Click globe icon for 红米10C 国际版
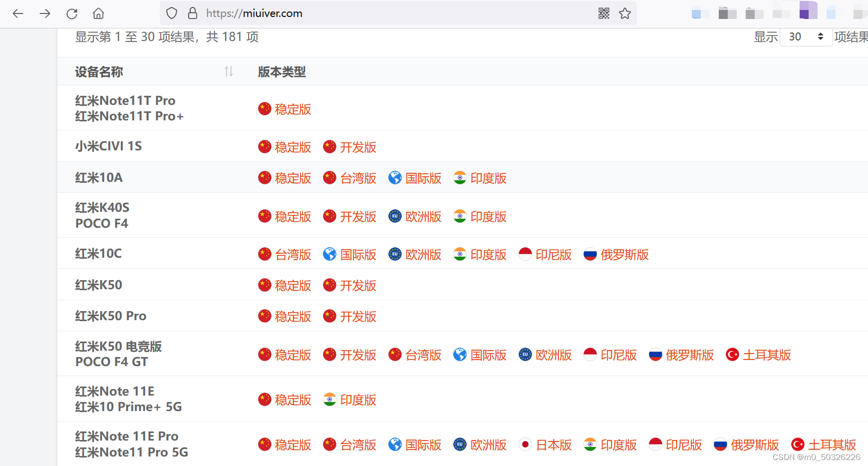The width and height of the screenshot is (868, 466). [330, 254]
